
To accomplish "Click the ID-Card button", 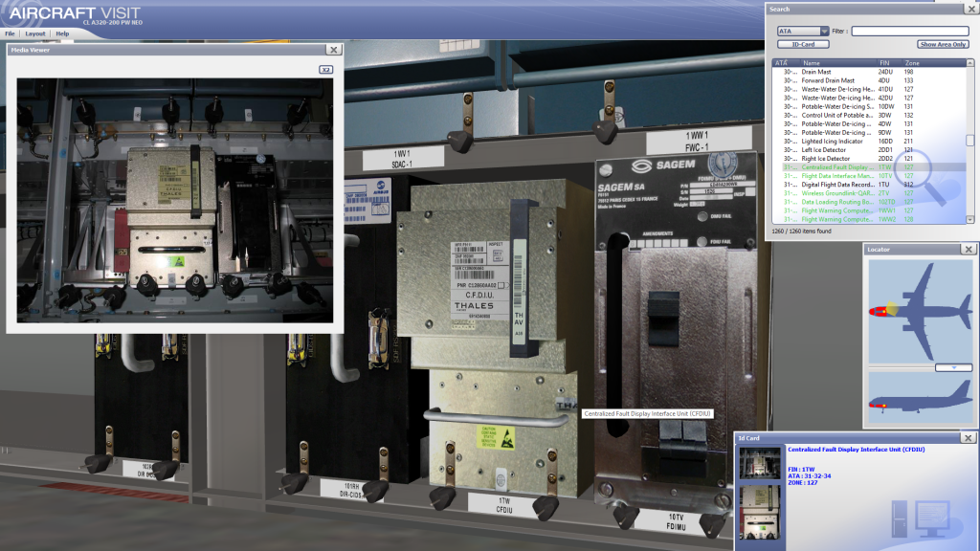I will [x=803, y=44].
